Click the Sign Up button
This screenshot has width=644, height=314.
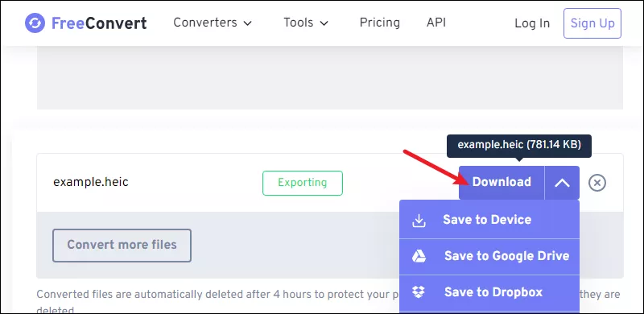pos(592,23)
